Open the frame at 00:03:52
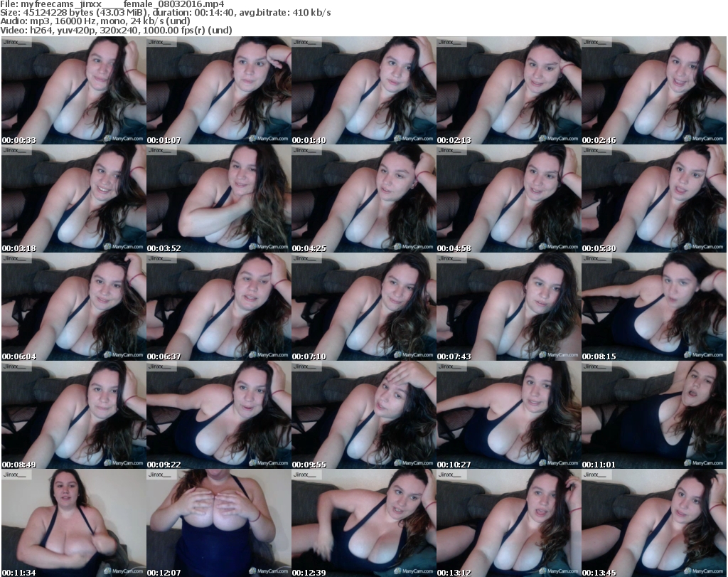Screen dimensions: 728x577 click(218, 198)
